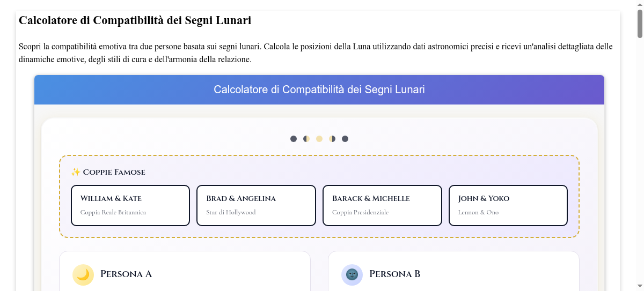
Task: Click the Persona A heading text
Action: 126,274
